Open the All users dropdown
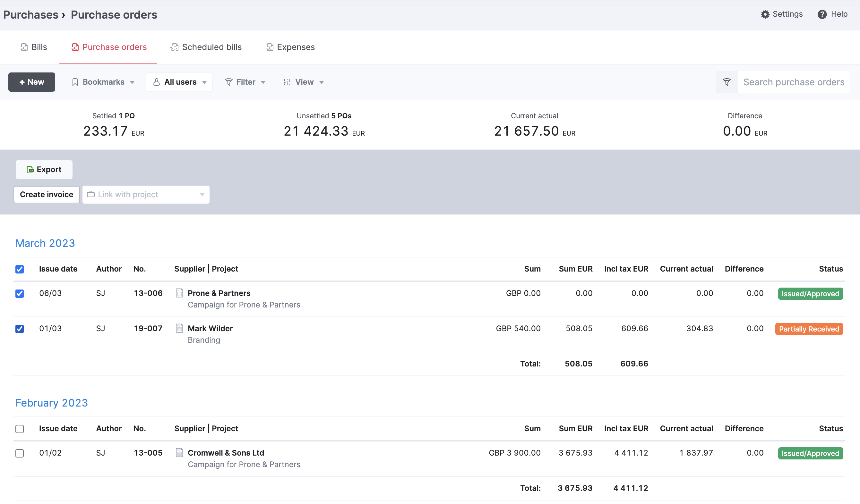 coord(179,82)
